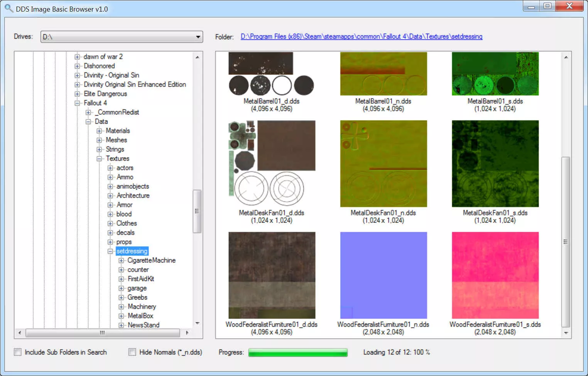Image resolution: width=588 pixels, height=376 pixels.
Task: Open the MetalBarrel01_d.dds thumbnail
Action: pyautogui.click(x=271, y=74)
